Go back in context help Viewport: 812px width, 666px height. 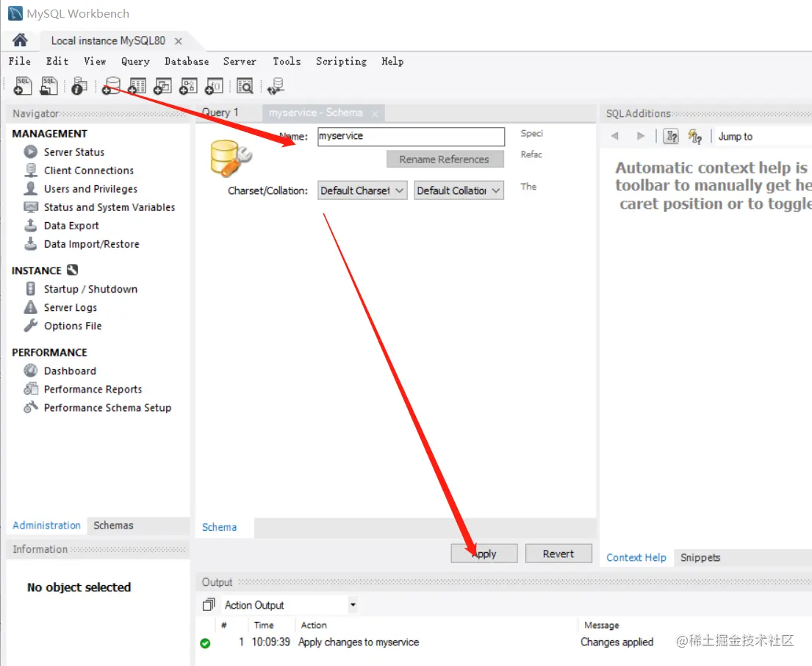(615, 136)
